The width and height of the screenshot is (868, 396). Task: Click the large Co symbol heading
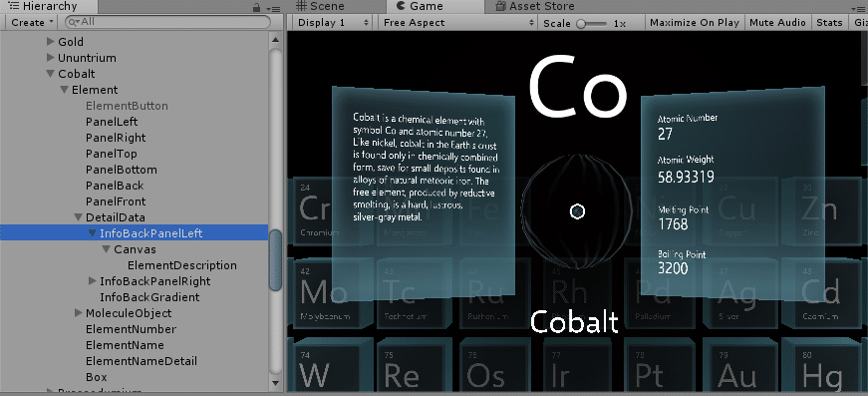click(x=577, y=87)
